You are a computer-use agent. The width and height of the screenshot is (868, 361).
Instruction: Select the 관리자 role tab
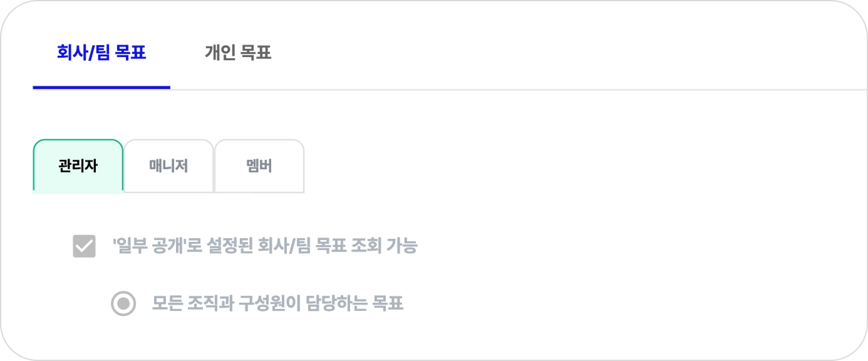pos(78,167)
